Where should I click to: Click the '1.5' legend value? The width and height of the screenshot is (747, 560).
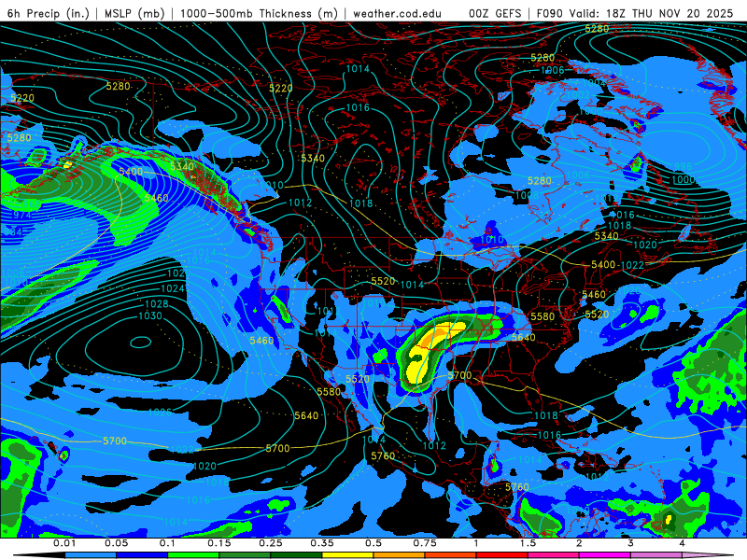coord(528,543)
